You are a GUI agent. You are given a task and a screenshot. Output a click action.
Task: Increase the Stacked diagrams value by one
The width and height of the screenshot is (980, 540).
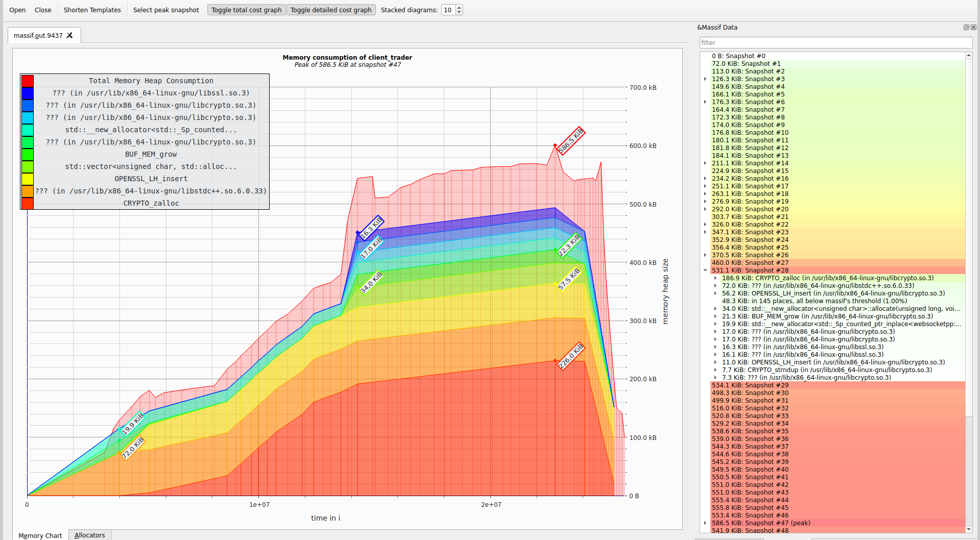[459, 8]
